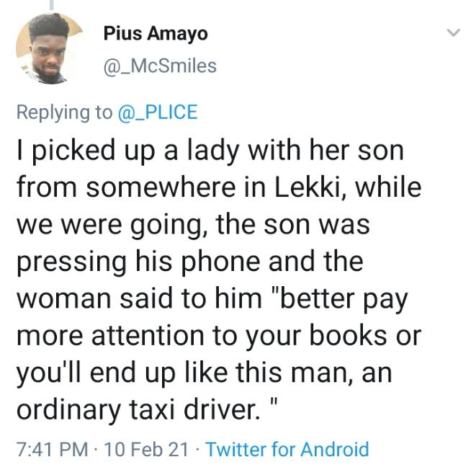Visit the @_McSmiles handle
The height and width of the screenshot is (475, 476).
pos(160,66)
